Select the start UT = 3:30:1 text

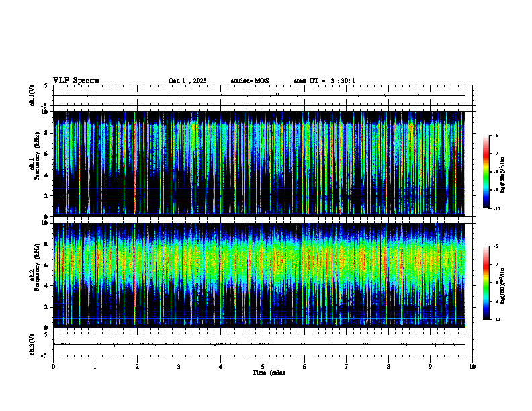click(324, 81)
